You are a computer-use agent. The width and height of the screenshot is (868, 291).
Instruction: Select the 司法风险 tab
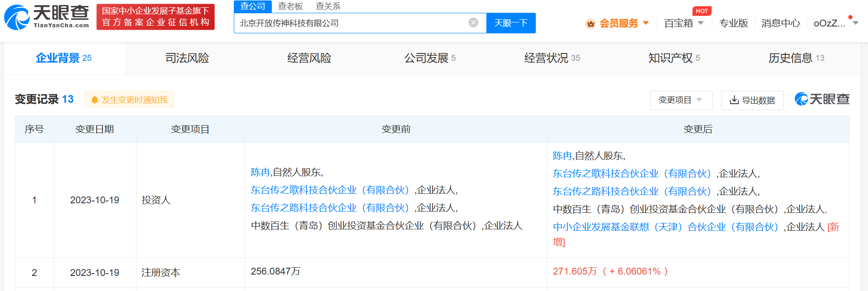(187, 58)
